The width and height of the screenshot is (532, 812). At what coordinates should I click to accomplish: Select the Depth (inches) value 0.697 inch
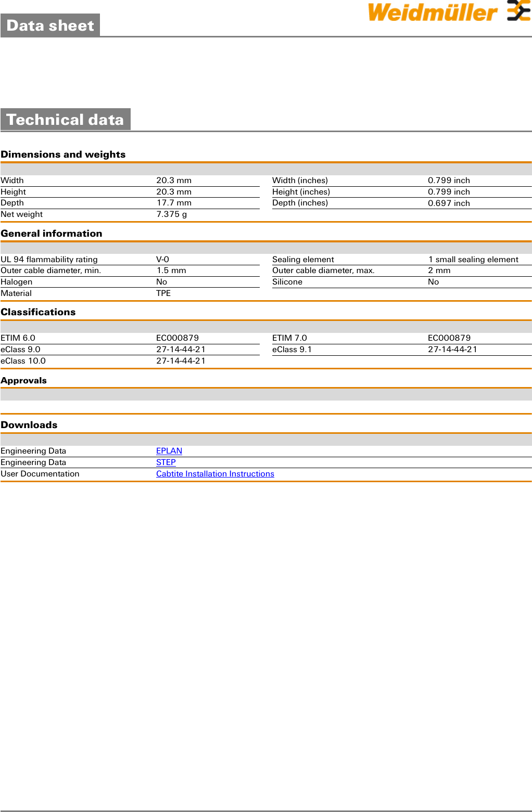[x=449, y=203]
